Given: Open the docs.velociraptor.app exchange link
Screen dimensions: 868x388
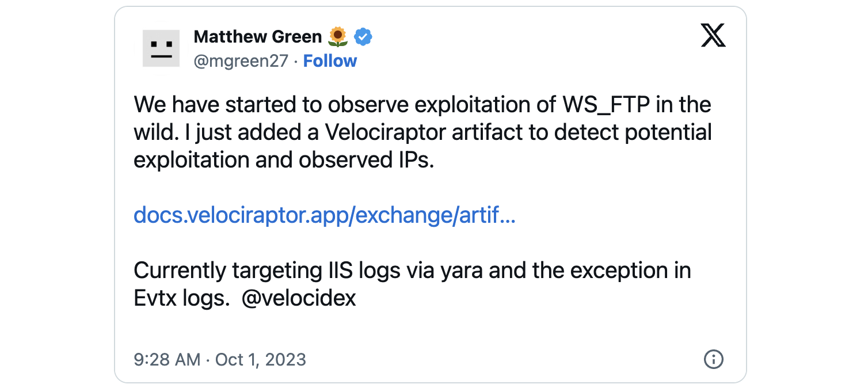Looking at the screenshot, I should click(324, 215).
